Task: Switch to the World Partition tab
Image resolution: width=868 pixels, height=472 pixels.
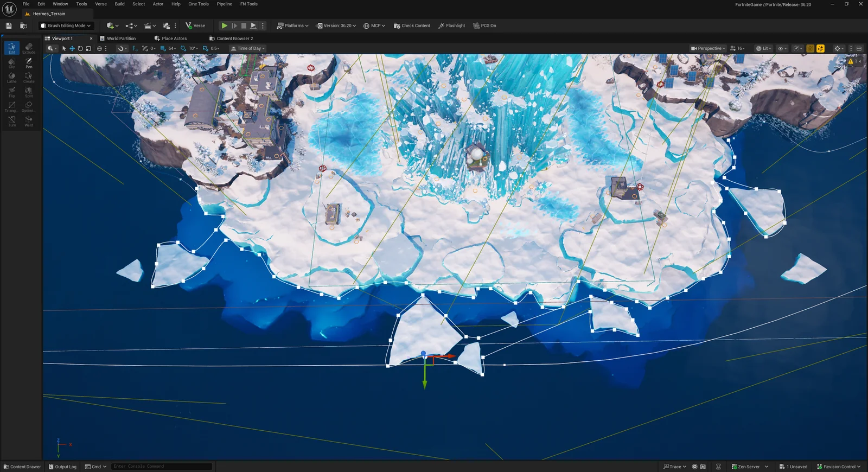Action: pyautogui.click(x=118, y=39)
